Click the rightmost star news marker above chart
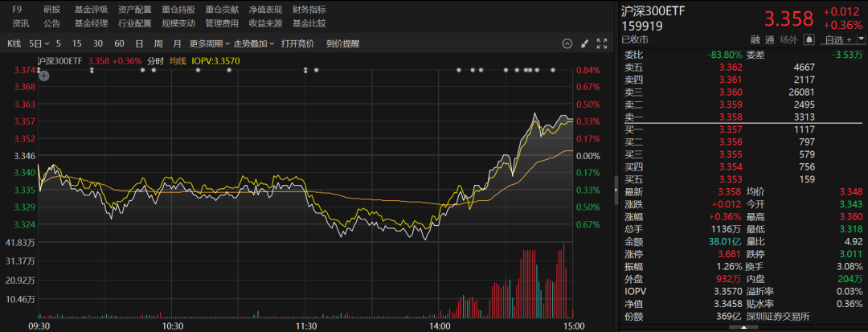The height and width of the screenshot is (332, 868). (x=552, y=70)
